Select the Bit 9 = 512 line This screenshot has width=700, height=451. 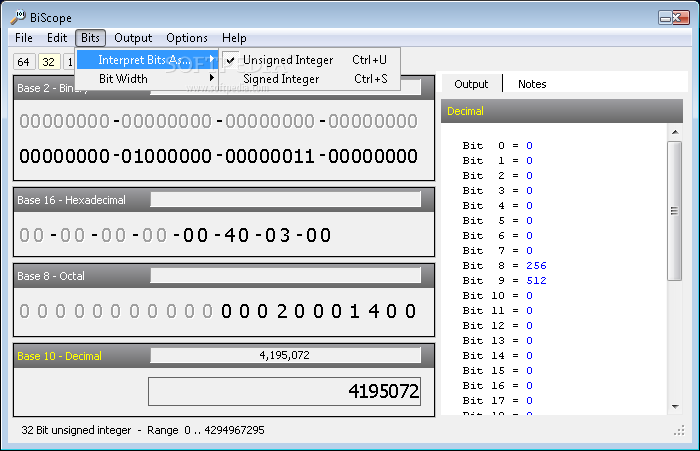pos(504,281)
